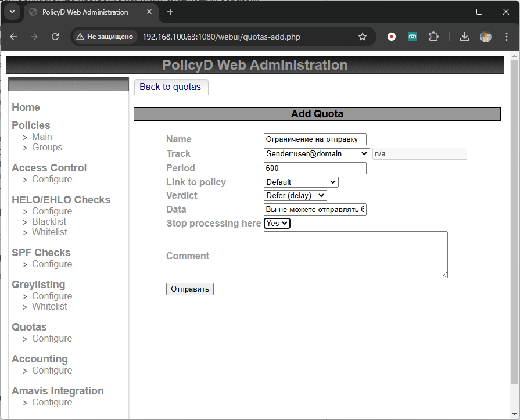Go to Home in sidebar

tap(26, 107)
